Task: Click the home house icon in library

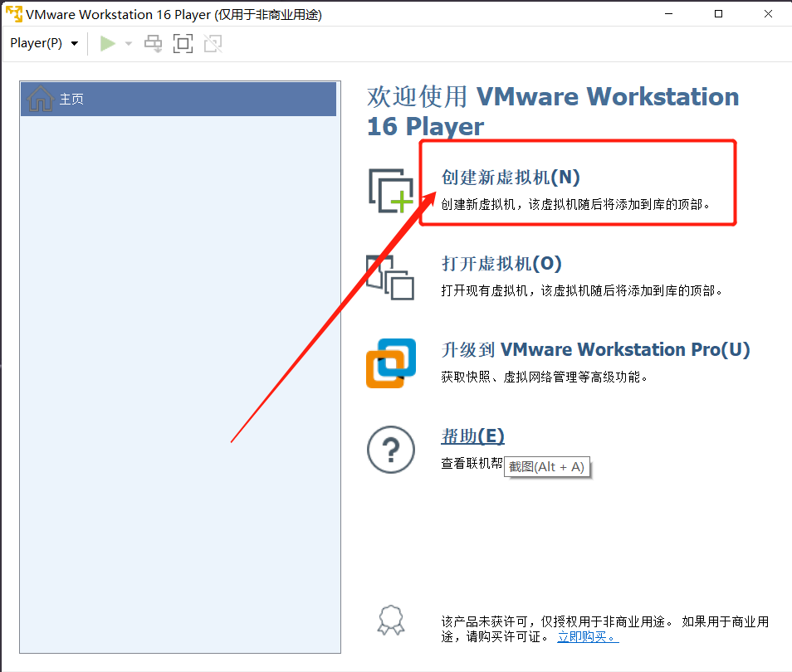Action: pos(41,99)
